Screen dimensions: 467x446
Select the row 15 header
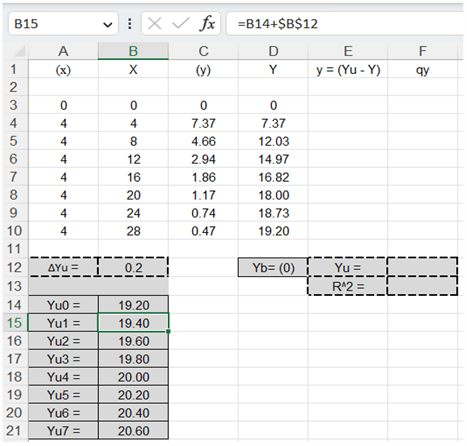(14, 323)
